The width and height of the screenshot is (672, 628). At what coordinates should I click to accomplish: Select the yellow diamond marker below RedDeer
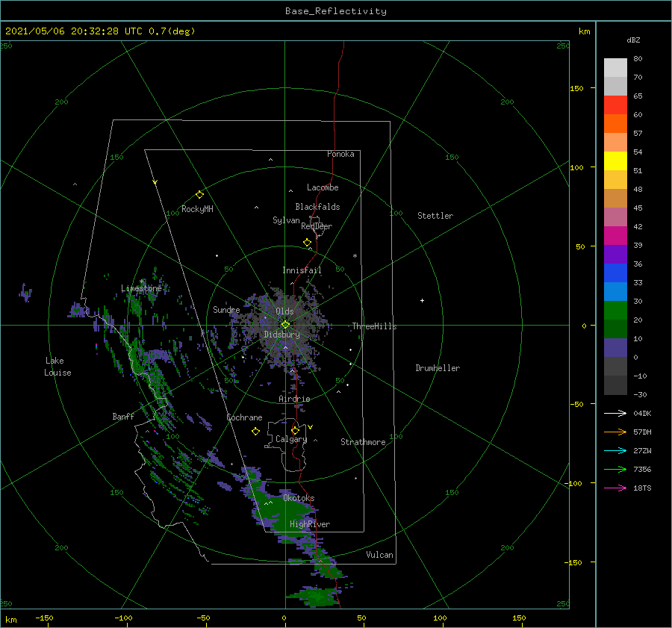pos(308,243)
